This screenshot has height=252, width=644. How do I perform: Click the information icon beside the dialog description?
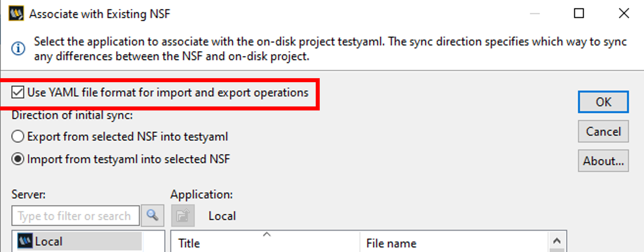18,49
